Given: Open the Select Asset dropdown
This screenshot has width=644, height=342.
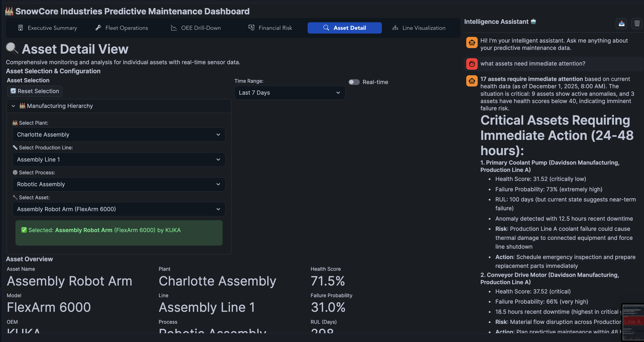Looking at the screenshot, I should point(119,209).
